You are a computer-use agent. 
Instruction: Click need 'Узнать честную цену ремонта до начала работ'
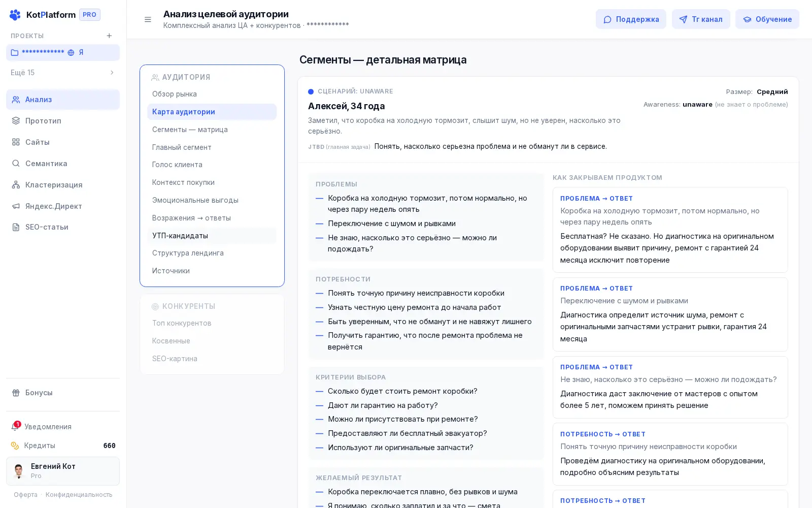click(414, 307)
